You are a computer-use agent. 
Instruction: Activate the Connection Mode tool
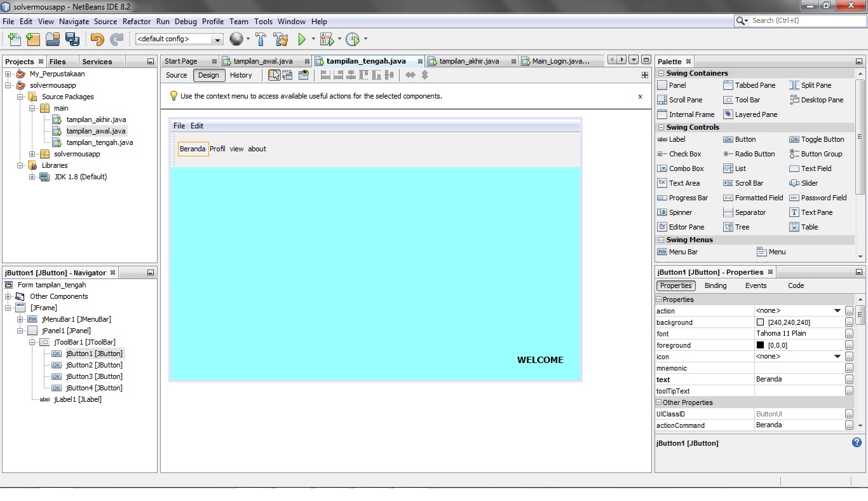tap(288, 75)
